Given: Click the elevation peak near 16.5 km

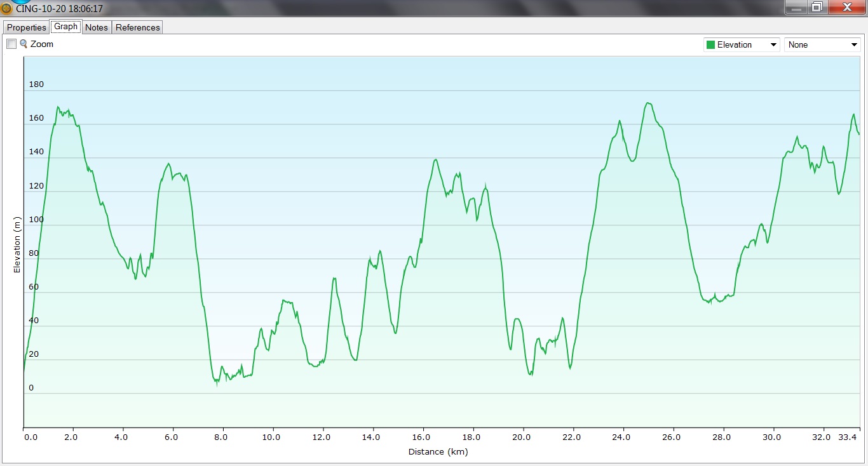Looking at the screenshot, I should (x=435, y=159).
